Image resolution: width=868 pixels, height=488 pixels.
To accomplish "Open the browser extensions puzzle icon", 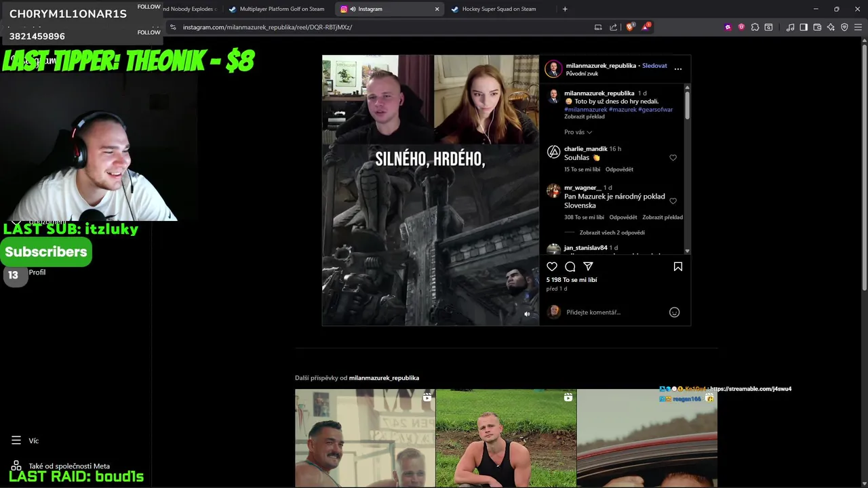I will click(x=755, y=27).
